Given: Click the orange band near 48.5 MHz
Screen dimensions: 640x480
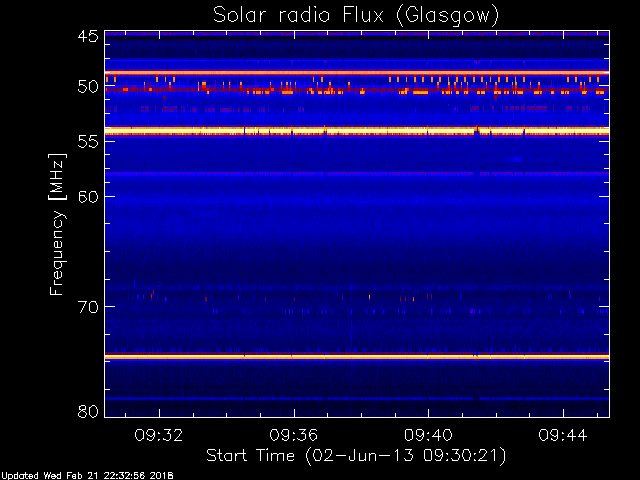Looking at the screenshot, I should (x=357, y=73).
